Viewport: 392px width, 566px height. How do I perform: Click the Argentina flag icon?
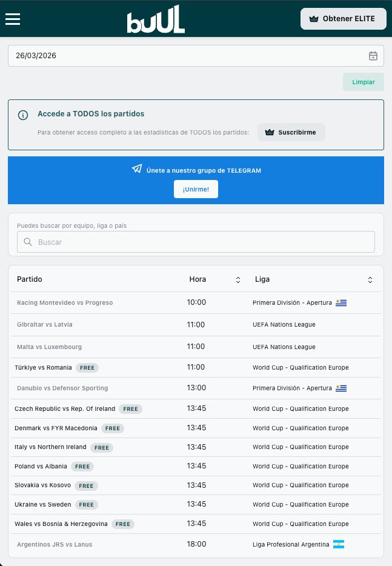click(339, 544)
